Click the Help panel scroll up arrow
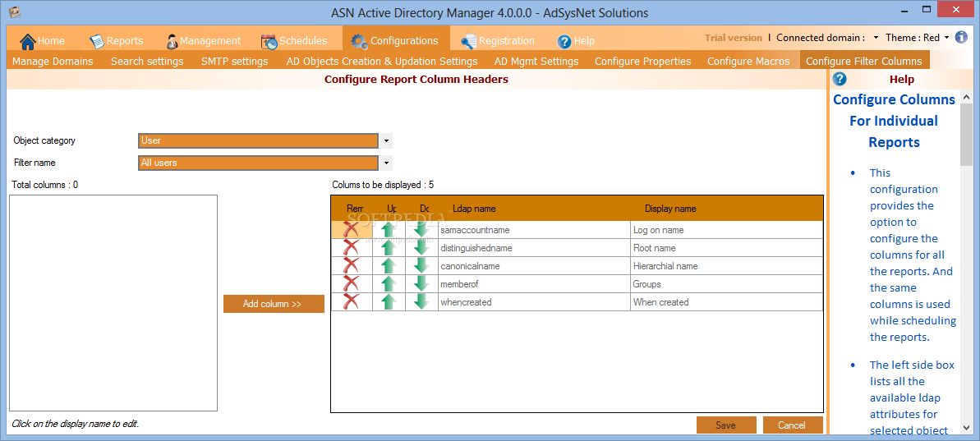Viewport: 980px width, 441px height. [x=966, y=98]
